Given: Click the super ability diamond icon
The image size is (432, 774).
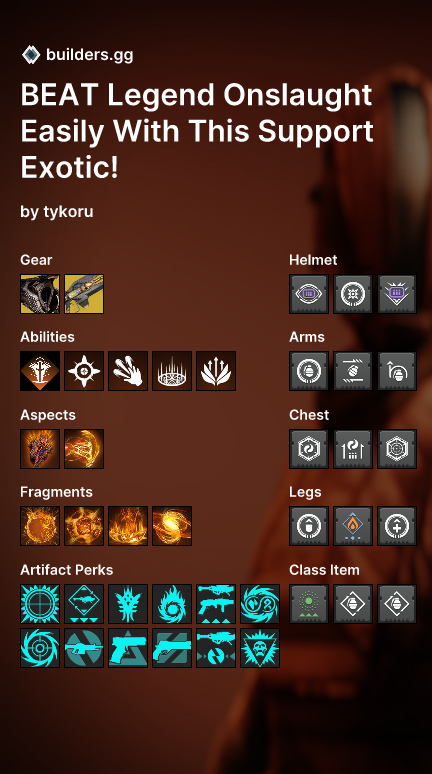Looking at the screenshot, I should (40, 371).
